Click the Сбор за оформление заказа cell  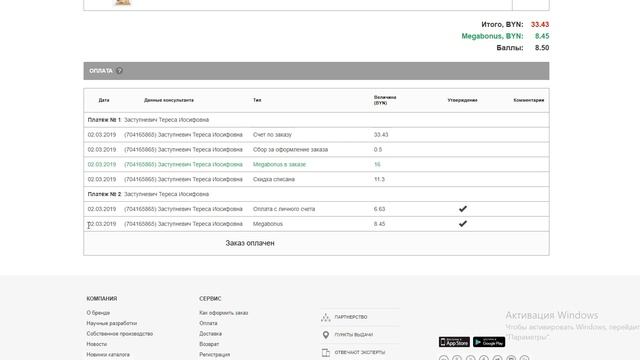(x=290, y=150)
